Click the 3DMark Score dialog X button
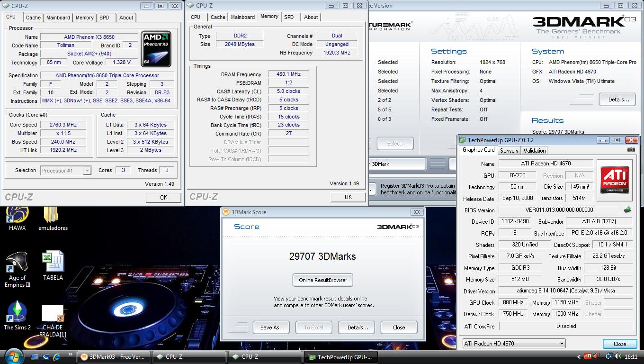The width and height of the screenshot is (644, 364). coord(417,212)
